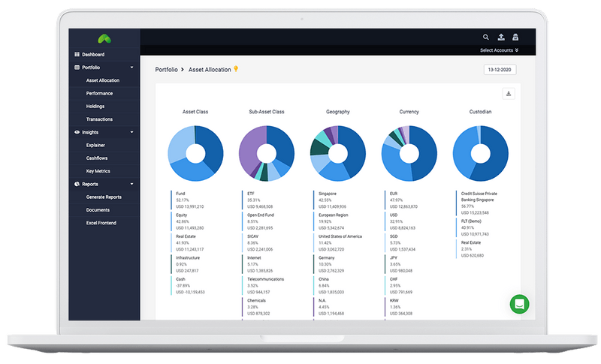The height and width of the screenshot is (364, 601).
Task: Click the Portfolio breadcrumb link
Action: click(166, 70)
